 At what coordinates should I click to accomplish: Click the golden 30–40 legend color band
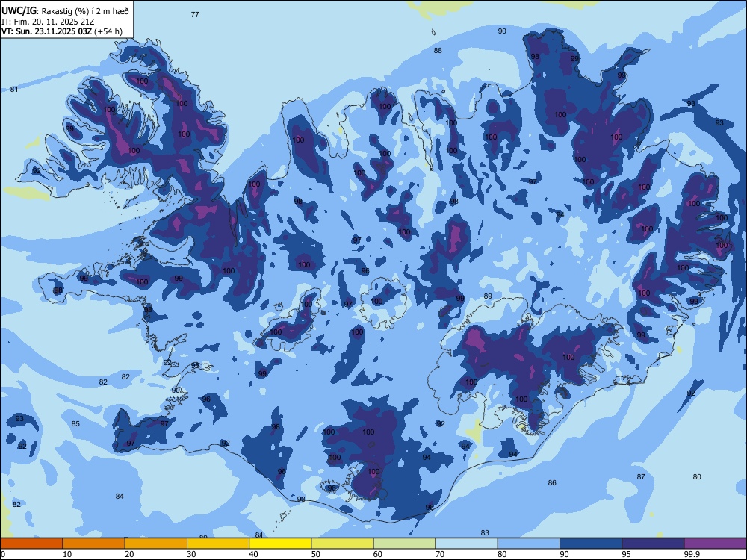point(218,544)
